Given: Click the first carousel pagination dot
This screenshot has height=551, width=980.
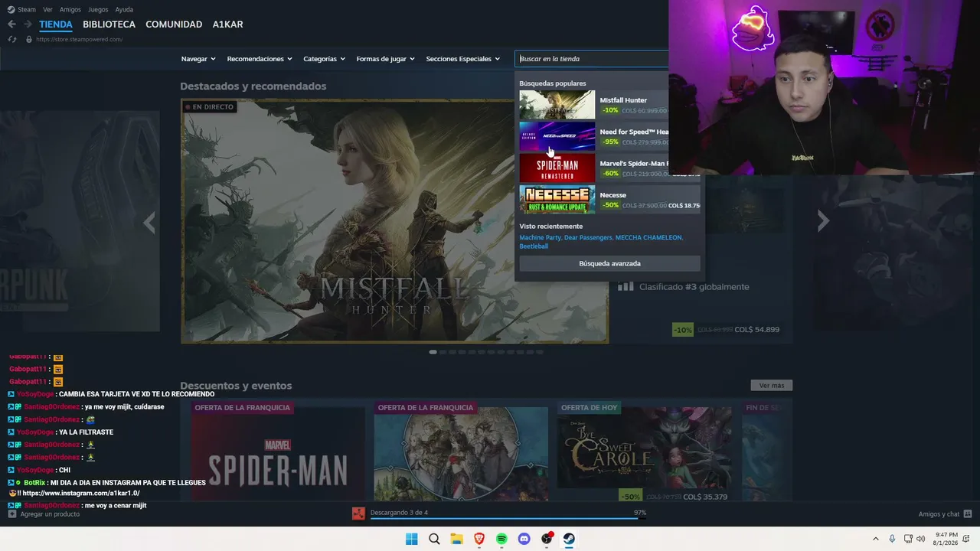Looking at the screenshot, I should tap(433, 352).
